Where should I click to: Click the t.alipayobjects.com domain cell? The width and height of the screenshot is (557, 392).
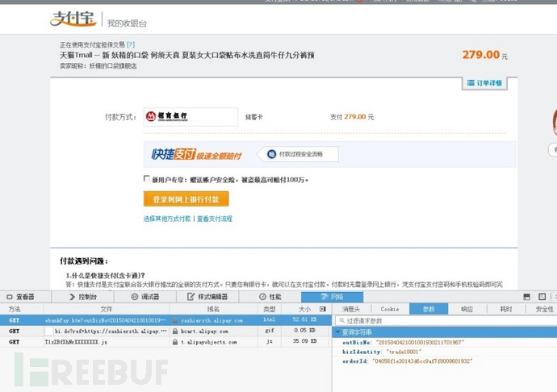pyautogui.click(x=213, y=342)
